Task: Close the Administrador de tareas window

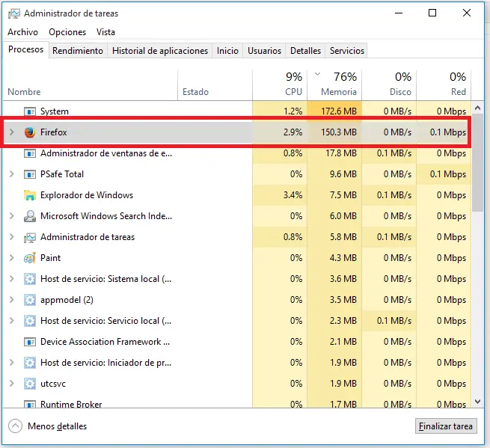Action: point(467,13)
